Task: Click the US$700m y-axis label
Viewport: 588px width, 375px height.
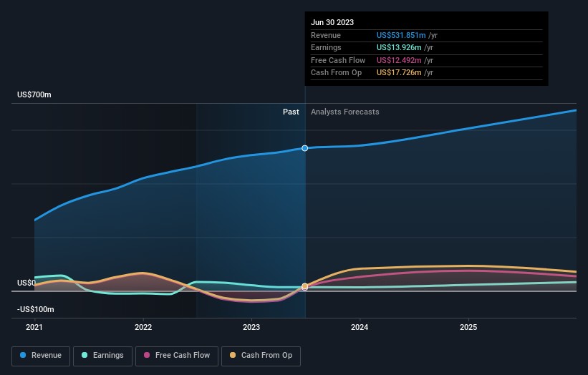Action: 34,94
